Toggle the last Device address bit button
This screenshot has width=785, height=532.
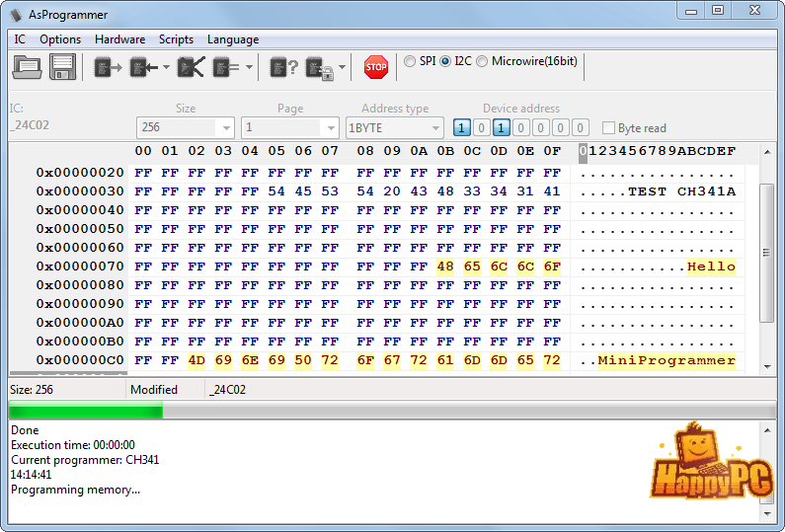[x=581, y=128]
